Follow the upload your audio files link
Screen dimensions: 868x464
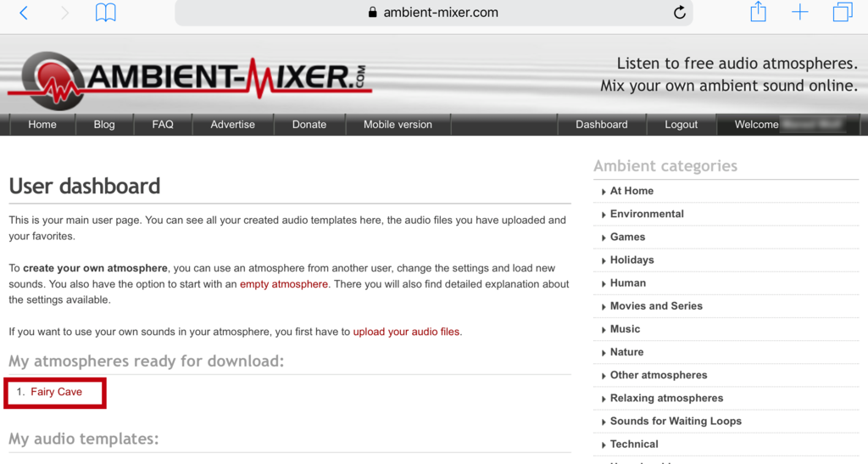pos(406,332)
